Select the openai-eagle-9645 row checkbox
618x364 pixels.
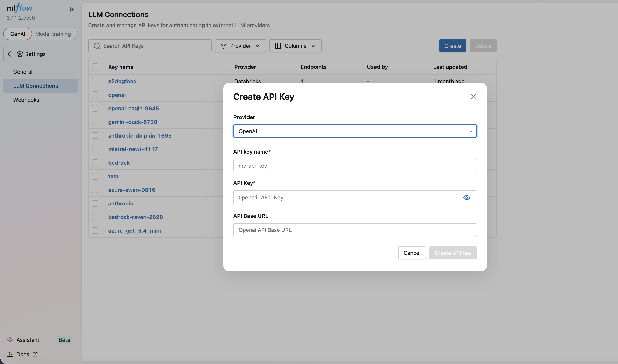coord(95,108)
